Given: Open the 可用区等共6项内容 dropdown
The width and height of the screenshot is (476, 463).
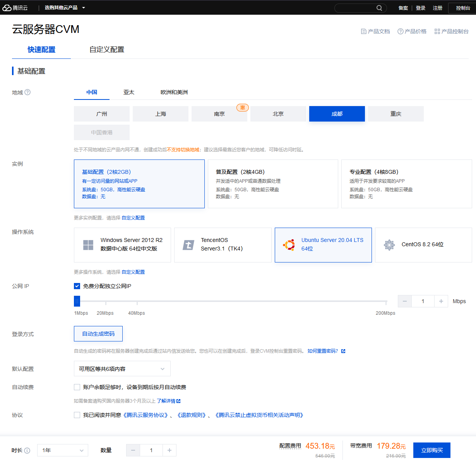Looking at the screenshot, I should (x=122, y=369).
